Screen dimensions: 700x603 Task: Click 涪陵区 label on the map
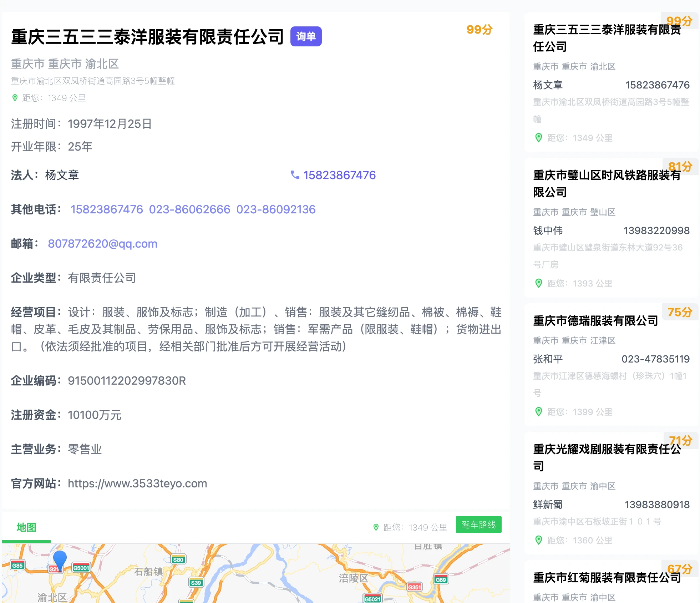(x=353, y=578)
